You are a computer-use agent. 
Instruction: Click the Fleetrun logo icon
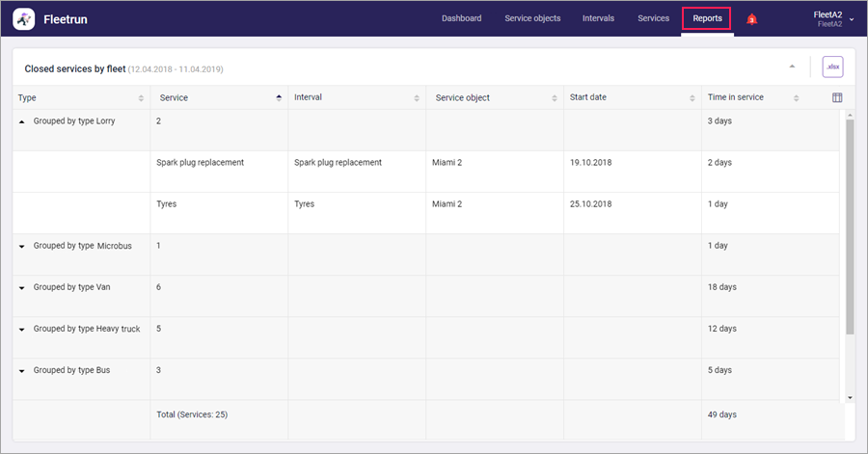tap(24, 19)
